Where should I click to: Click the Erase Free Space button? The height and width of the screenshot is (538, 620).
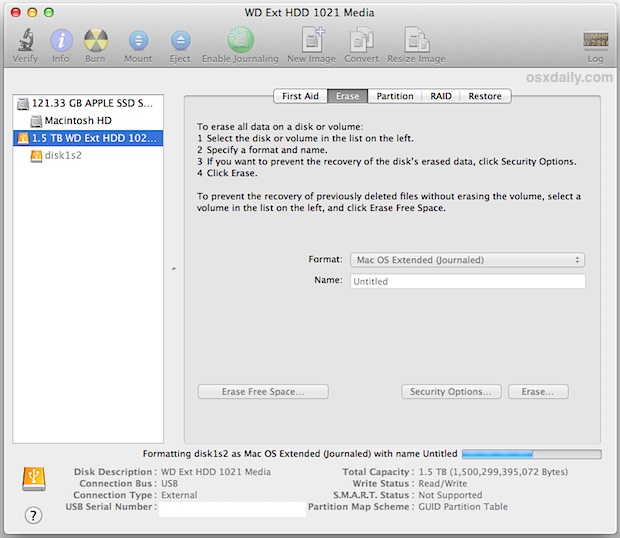(x=263, y=392)
